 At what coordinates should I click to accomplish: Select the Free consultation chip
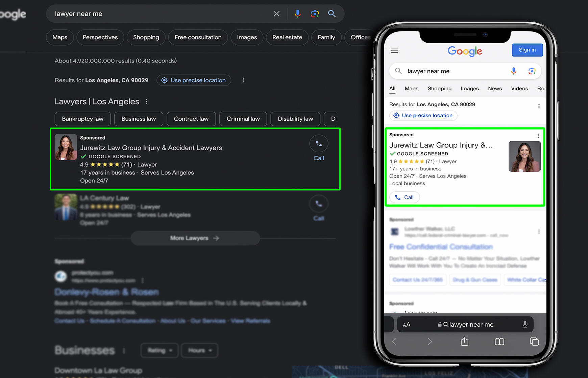pos(198,38)
